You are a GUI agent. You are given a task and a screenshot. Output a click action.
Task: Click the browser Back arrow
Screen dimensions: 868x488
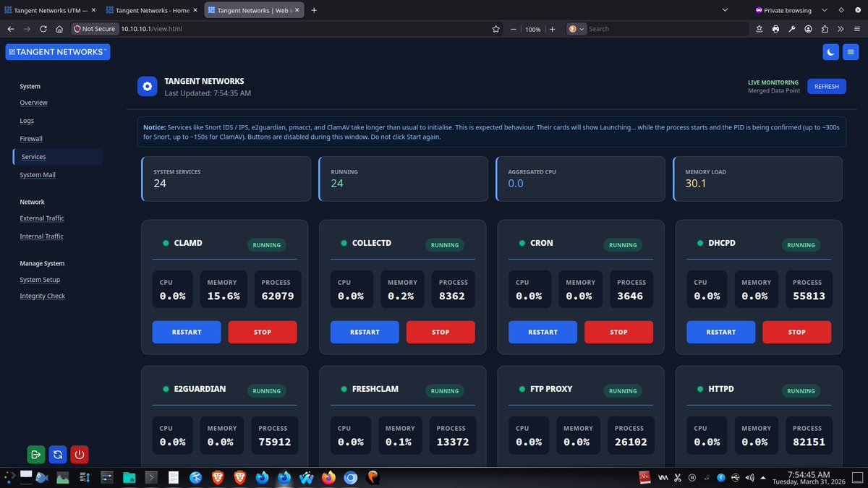11,29
